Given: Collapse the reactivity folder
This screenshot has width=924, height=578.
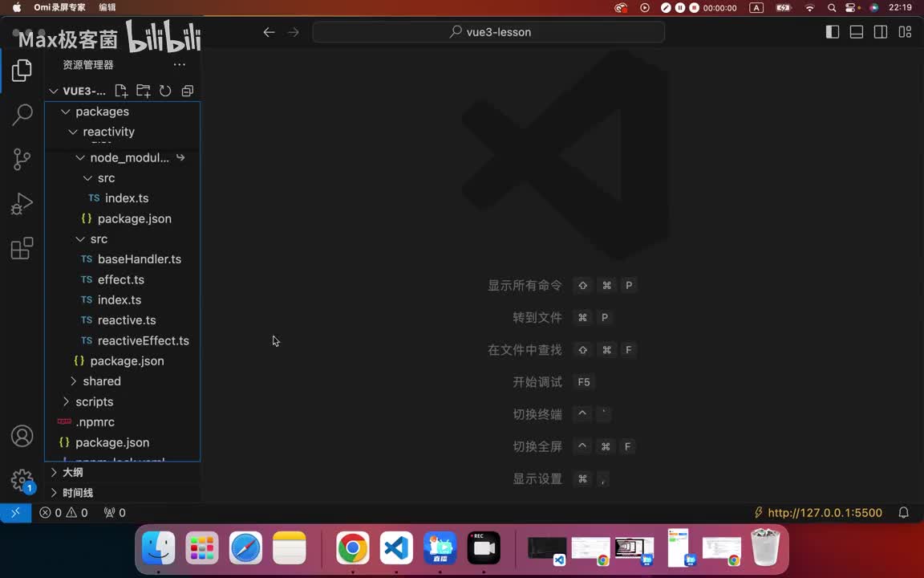Looking at the screenshot, I should click(123, 132).
